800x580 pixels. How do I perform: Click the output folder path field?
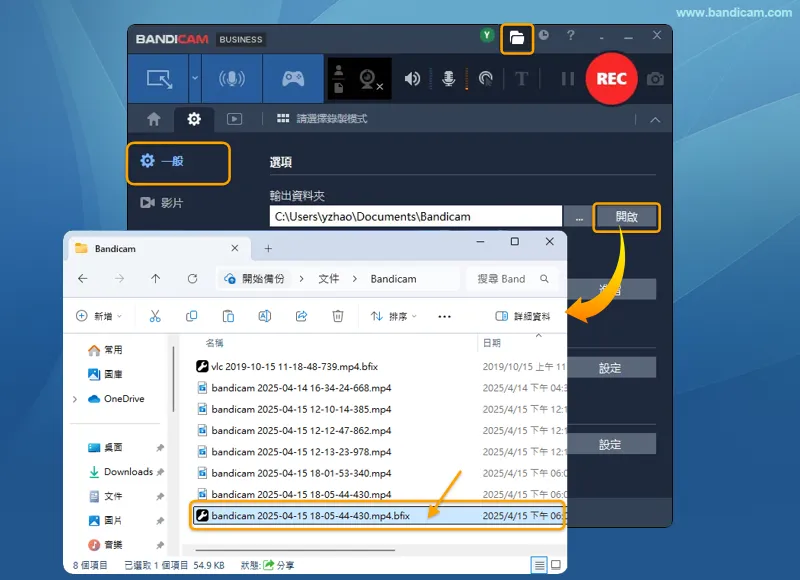[415, 216]
